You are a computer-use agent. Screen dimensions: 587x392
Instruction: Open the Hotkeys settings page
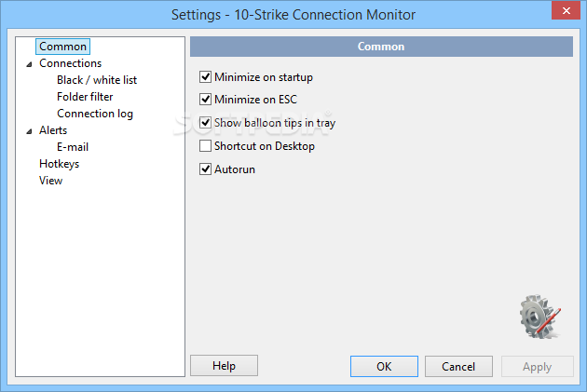(59, 164)
